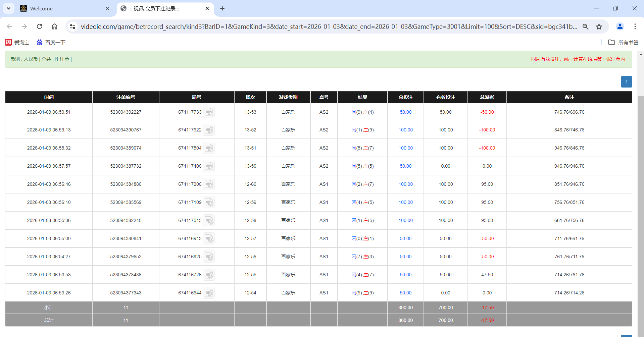Navigate back with the back arrow

[x=9, y=26]
